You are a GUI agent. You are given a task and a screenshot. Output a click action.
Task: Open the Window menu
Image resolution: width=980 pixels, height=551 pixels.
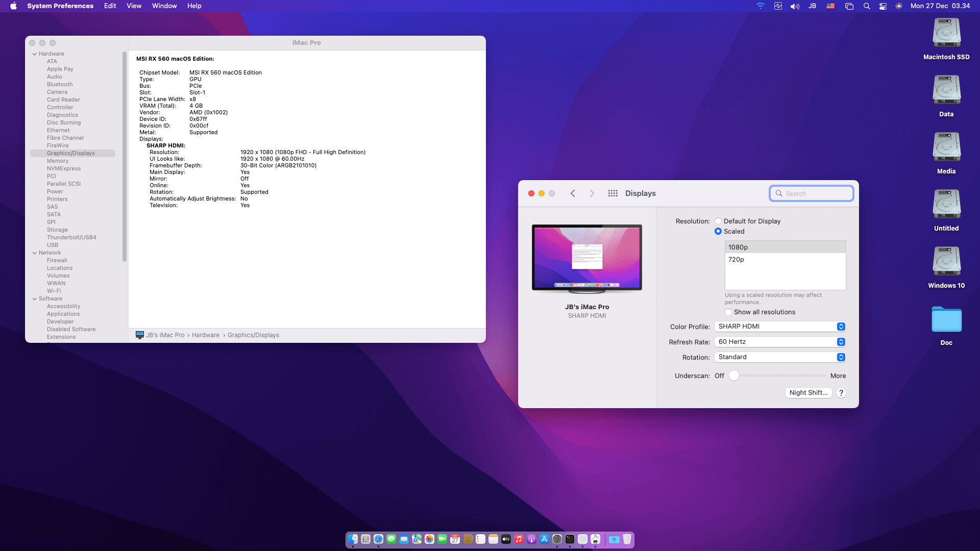tap(164, 6)
